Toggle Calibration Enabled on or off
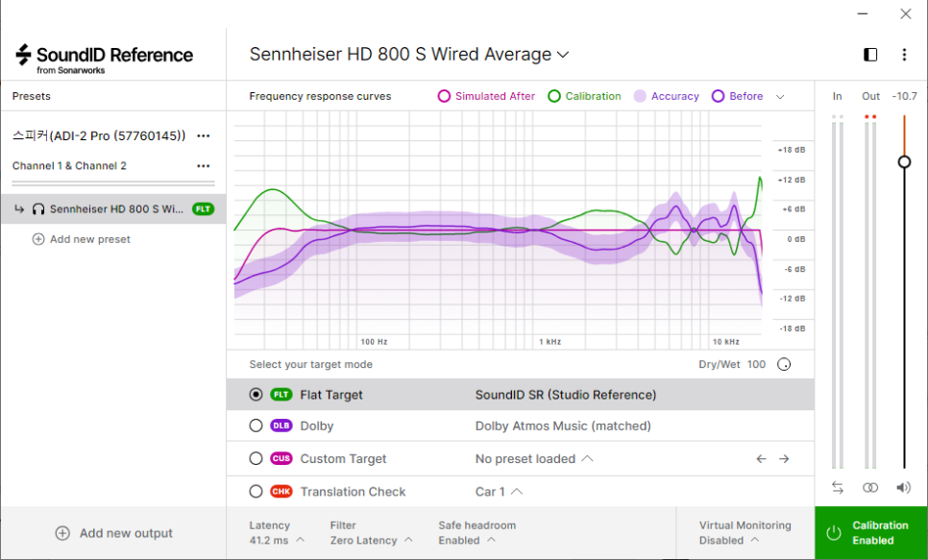This screenshot has height=560, width=928. [871, 533]
